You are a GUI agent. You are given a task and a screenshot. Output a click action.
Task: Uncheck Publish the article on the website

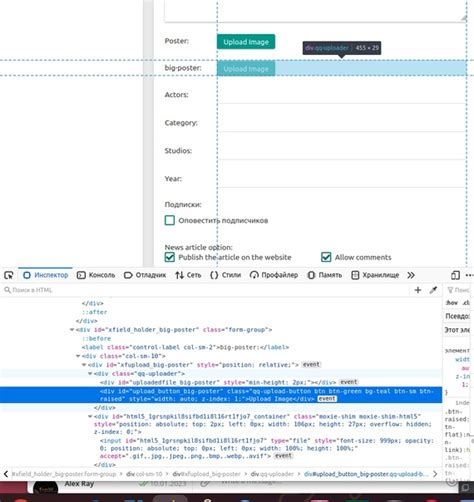170,257
